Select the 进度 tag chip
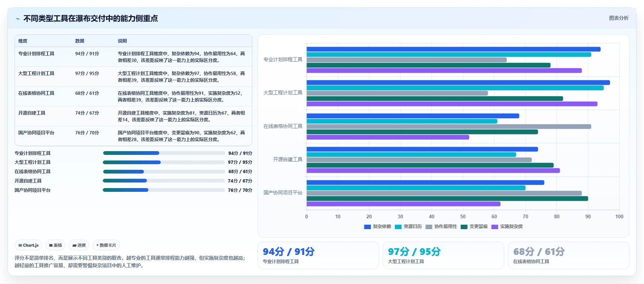 click(x=79, y=245)
